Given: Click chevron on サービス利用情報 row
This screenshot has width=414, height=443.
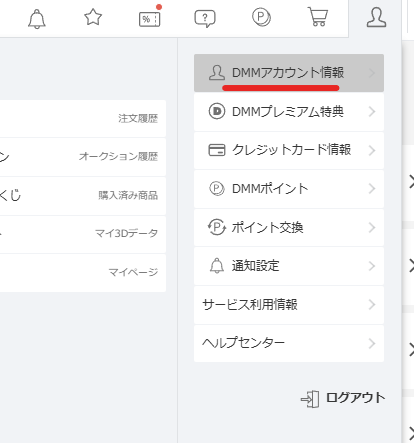Looking at the screenshot, I should coord(372,305).
